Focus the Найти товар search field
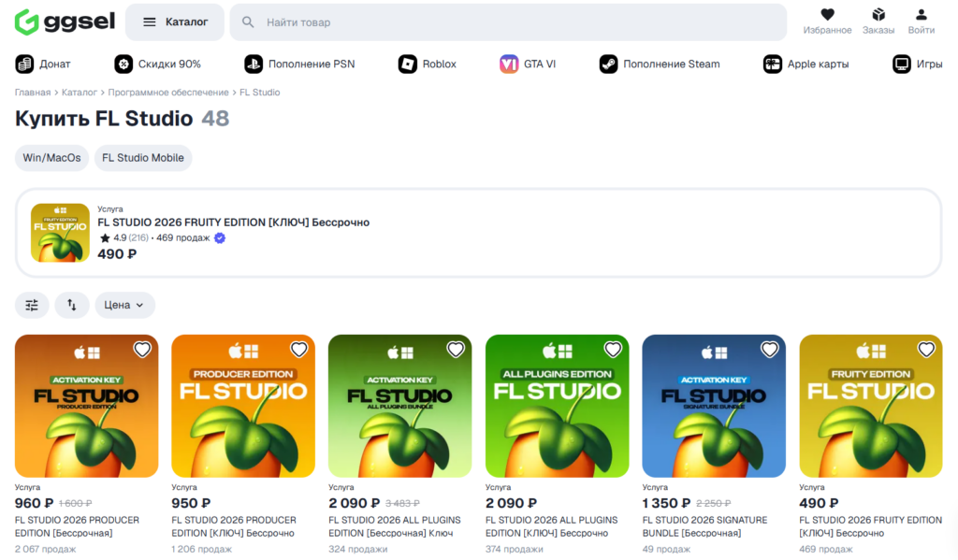This screenshot has width=958, height=560. 508,22
